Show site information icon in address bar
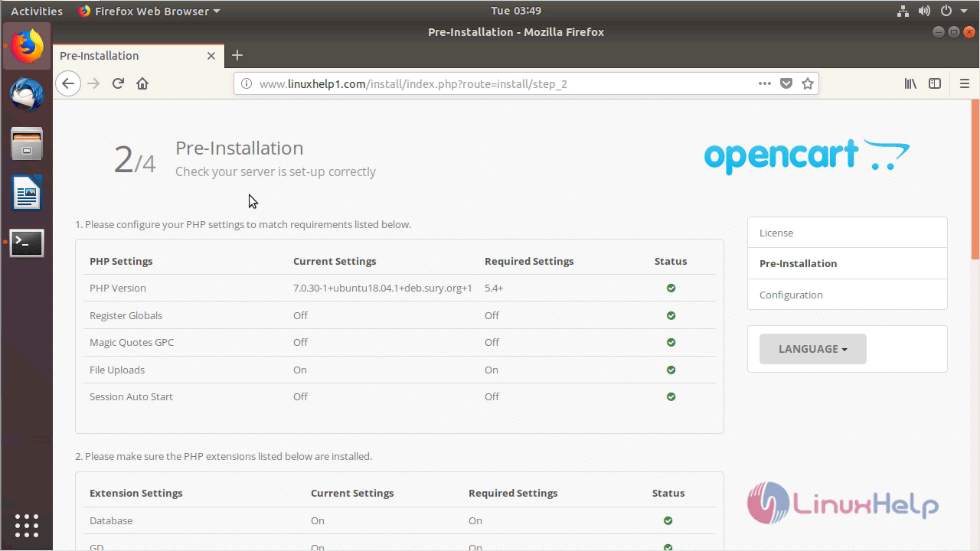 pyautogui.click(x=246, y=83)
